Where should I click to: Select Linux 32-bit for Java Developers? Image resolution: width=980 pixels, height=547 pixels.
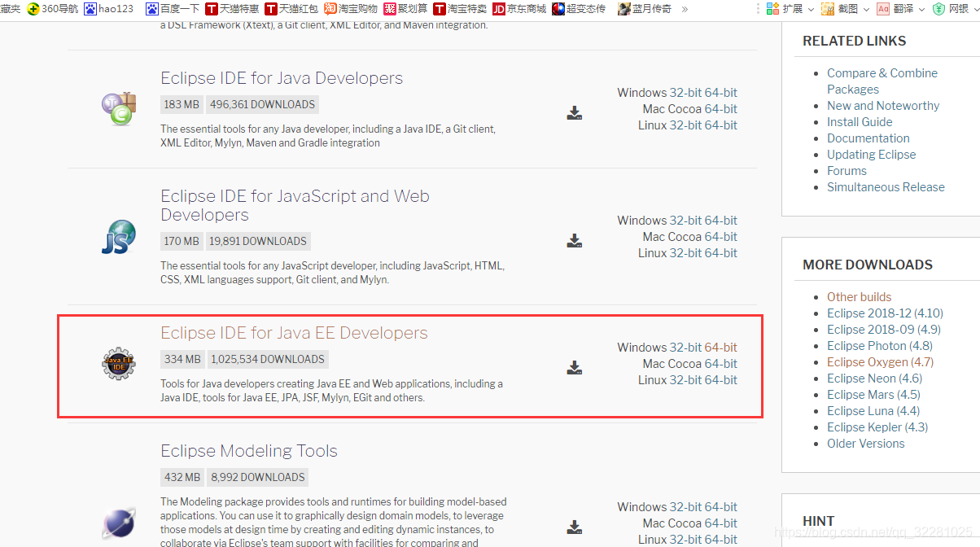coord(685,125)
